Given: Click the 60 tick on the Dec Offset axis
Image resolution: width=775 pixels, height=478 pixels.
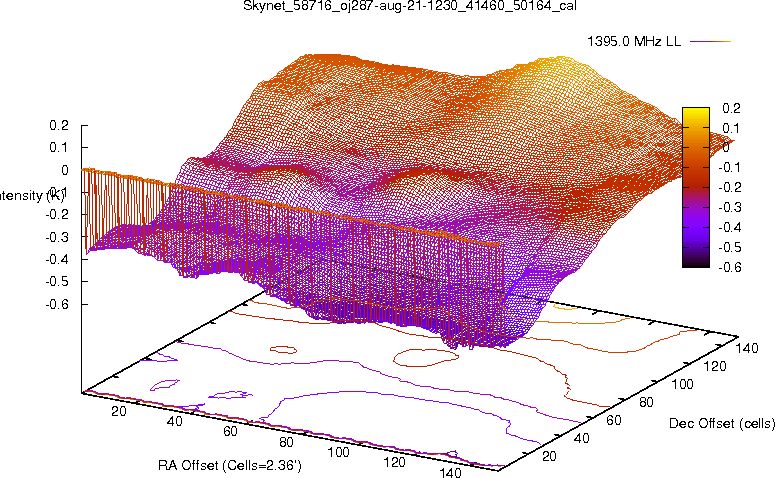Looking at the screenshot, I should [x=614, y=420].
